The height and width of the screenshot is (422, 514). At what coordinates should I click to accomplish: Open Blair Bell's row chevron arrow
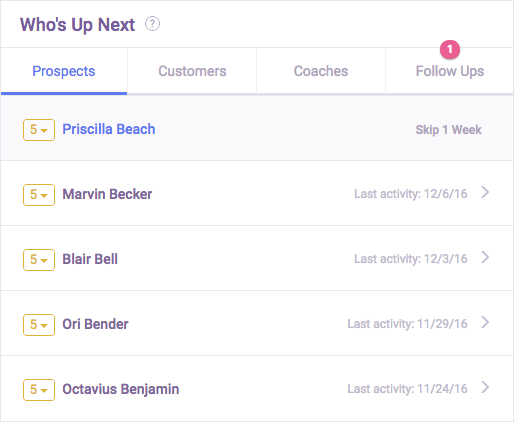485,257
